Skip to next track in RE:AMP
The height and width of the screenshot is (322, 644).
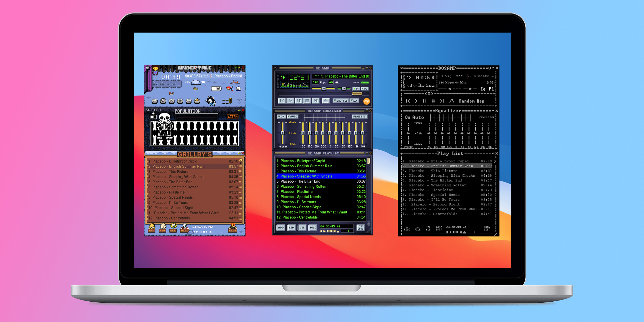[x=315, y=101]
